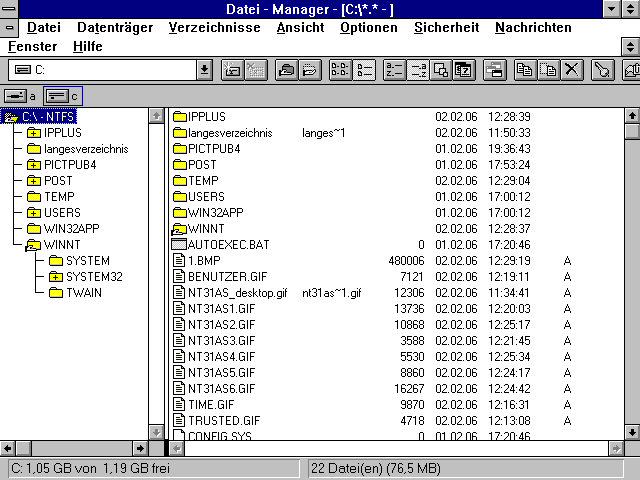Click tree pane horizontal scroll left arrow
Screen dimensions: 640x480
pyautogui.click(x=8, y=449)
